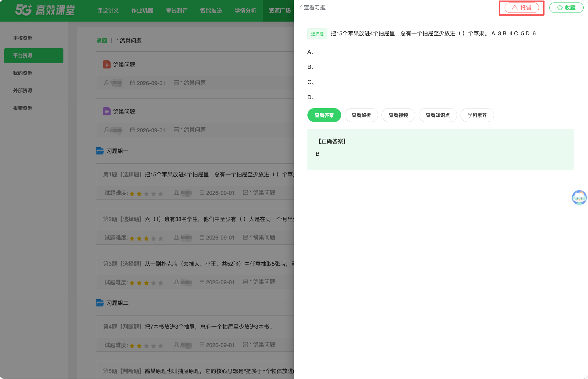Click the 查看视频 button

point(398,115)
